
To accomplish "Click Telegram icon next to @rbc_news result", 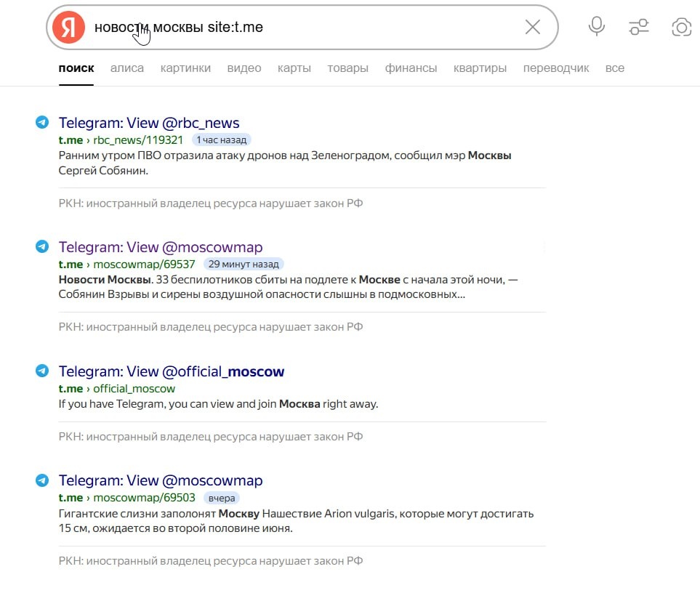I will 42,122.
